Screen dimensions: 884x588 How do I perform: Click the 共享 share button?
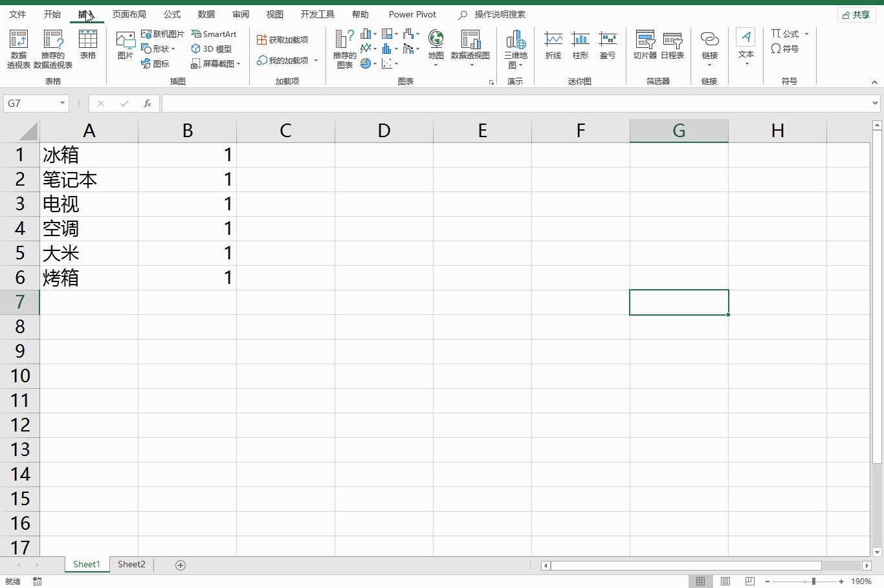coord(856,14)
